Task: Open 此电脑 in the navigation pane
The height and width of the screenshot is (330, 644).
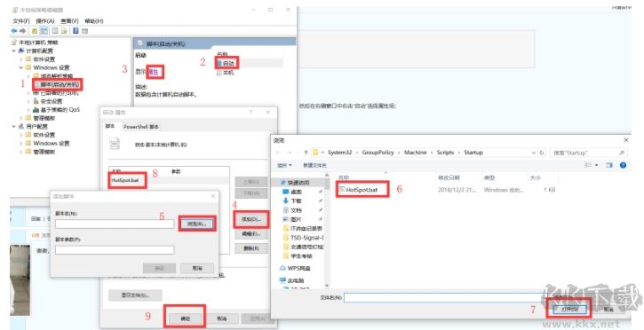Action: (x=296, y=280)
